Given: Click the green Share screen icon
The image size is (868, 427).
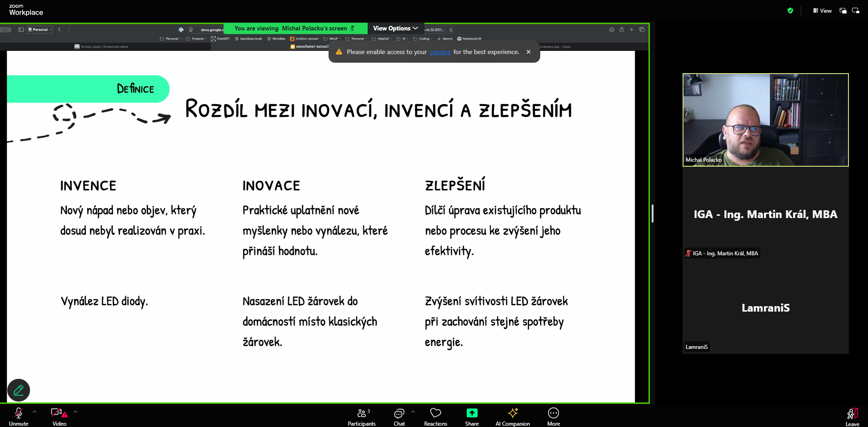Looking at the screenshot, I should [x=472, y=413].
